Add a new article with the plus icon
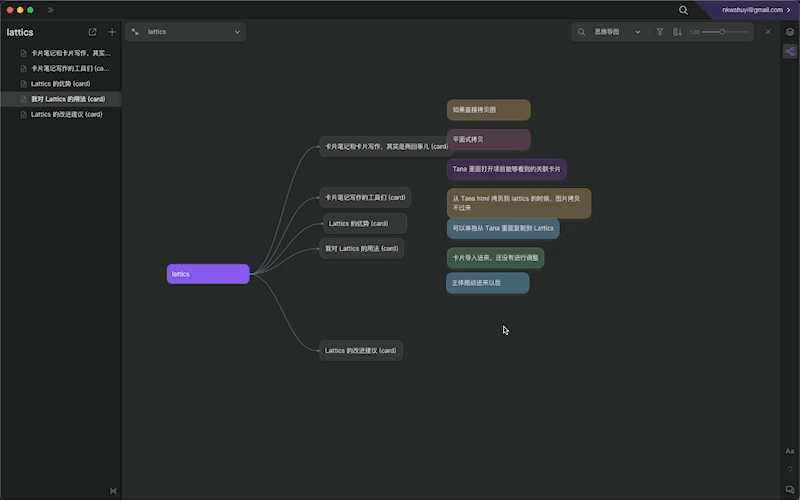The image size is (800, 500). click(112, 32)
